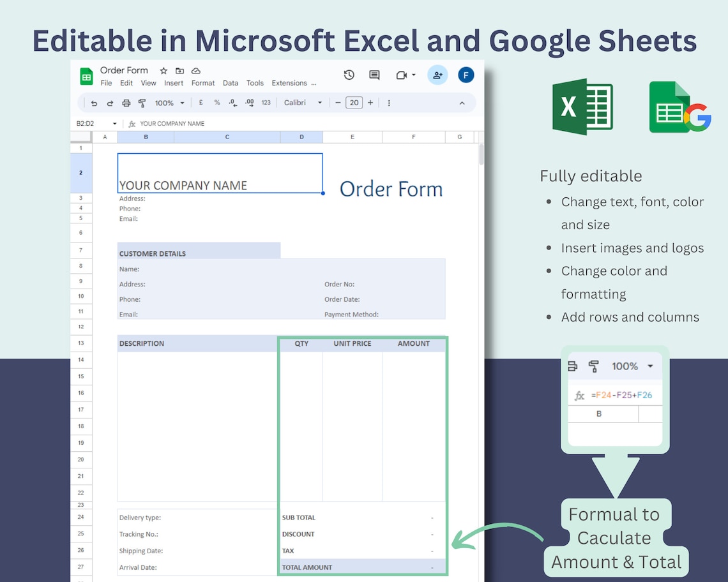The image size is (728, 582).
Task: Open the Print icon
Action: [x=125, y=102]
